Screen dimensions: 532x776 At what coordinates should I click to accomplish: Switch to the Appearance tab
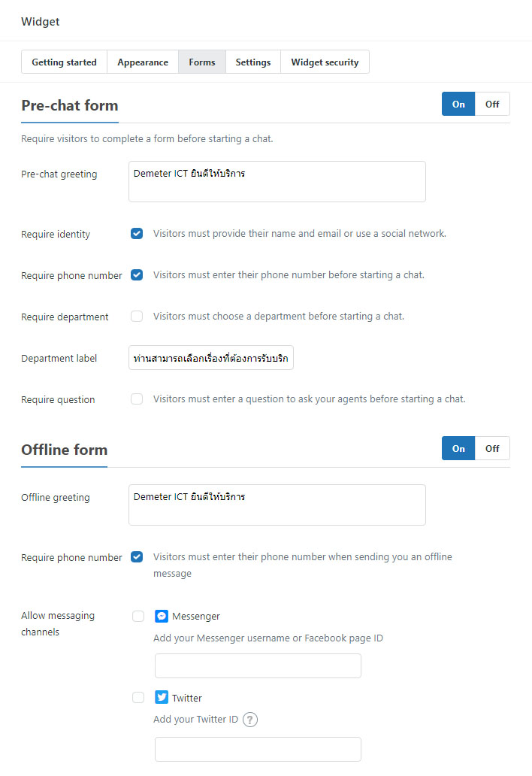143,62
